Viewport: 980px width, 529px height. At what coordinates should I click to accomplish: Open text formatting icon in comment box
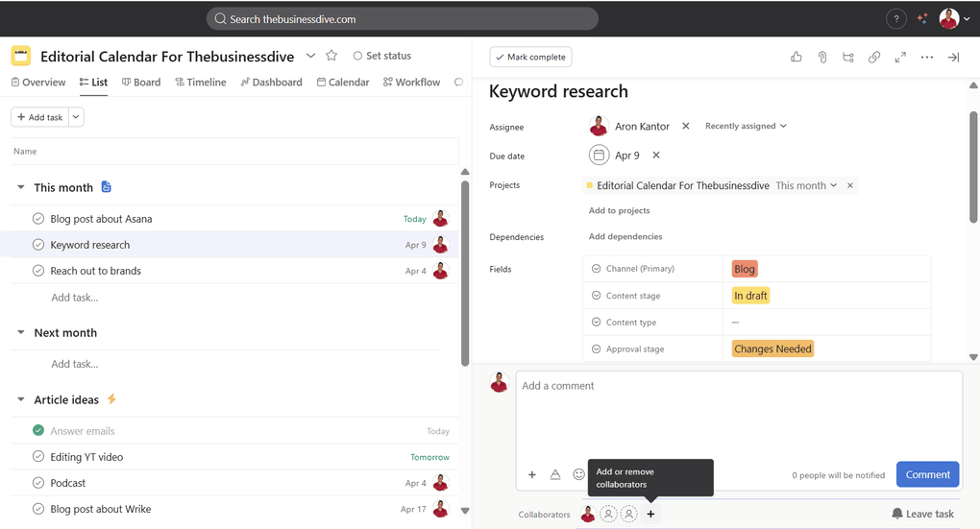(555, 474)
